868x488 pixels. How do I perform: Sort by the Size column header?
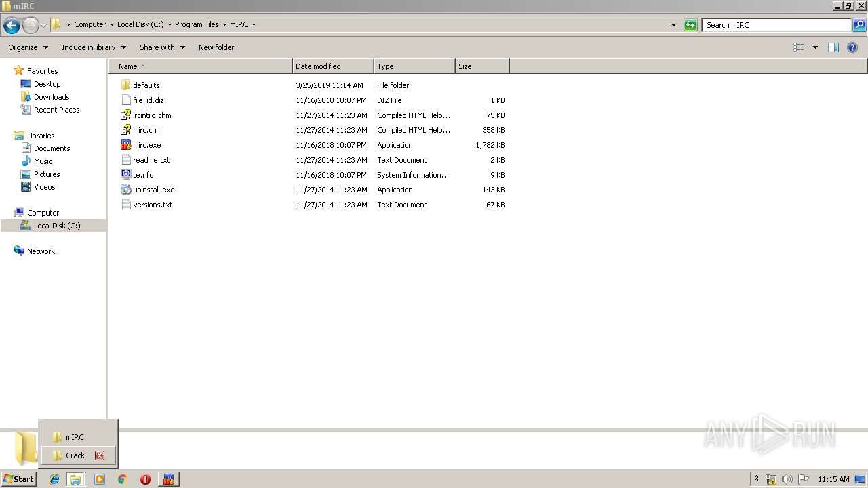click(x=482, y=66)
